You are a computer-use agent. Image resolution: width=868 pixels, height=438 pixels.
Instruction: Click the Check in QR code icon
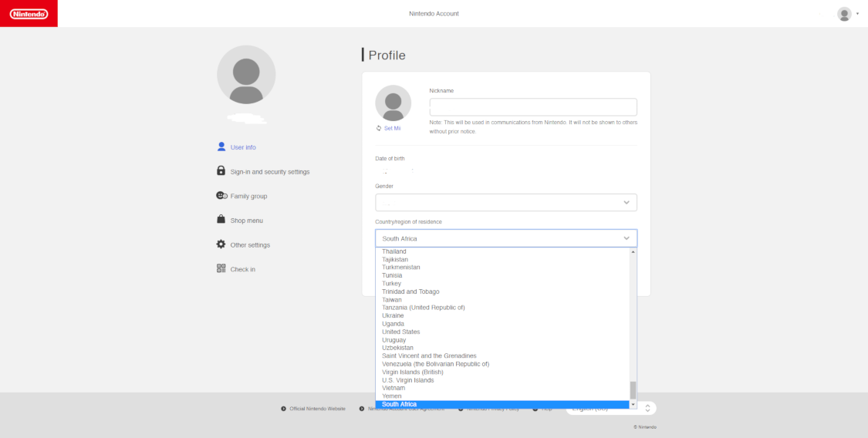pyautogui.click(x=221, y=269)
